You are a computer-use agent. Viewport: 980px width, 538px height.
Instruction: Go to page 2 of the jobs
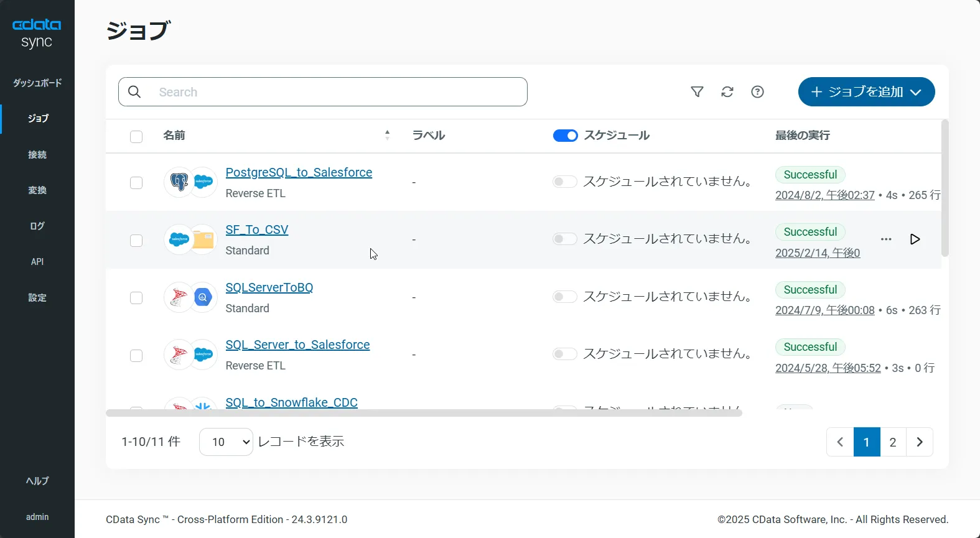point(893,442)
